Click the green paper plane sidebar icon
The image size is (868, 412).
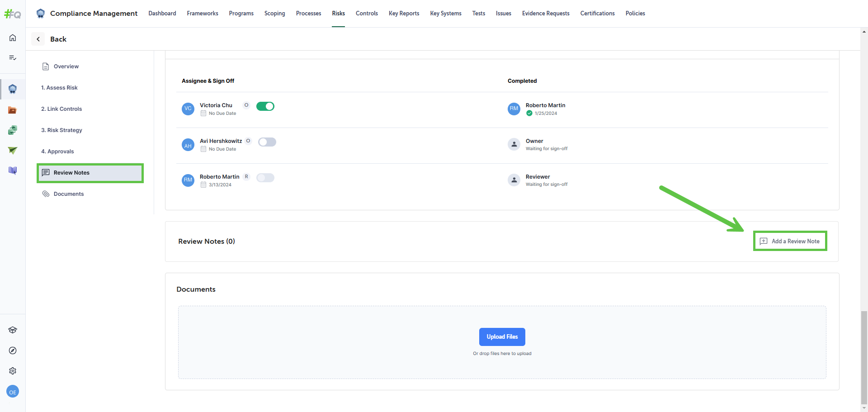[x=13, y=150]
